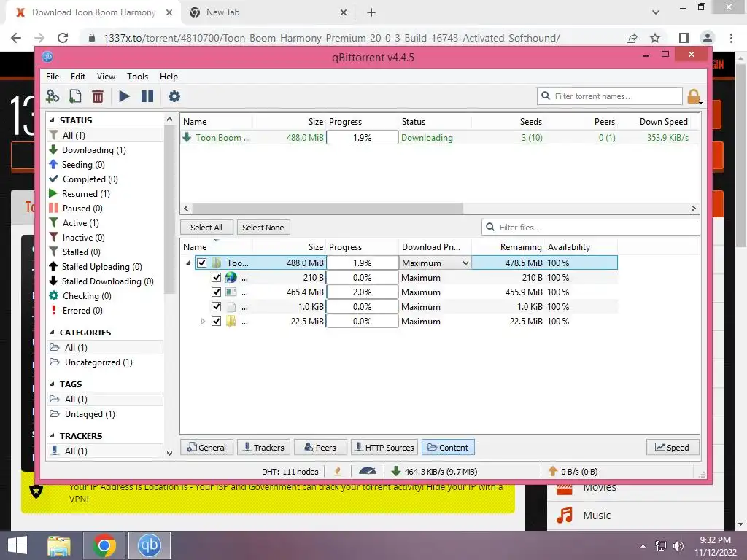Click the Pause toolbar icon
The width and height of the screenshot is (747, 560).
coord(147,96)
